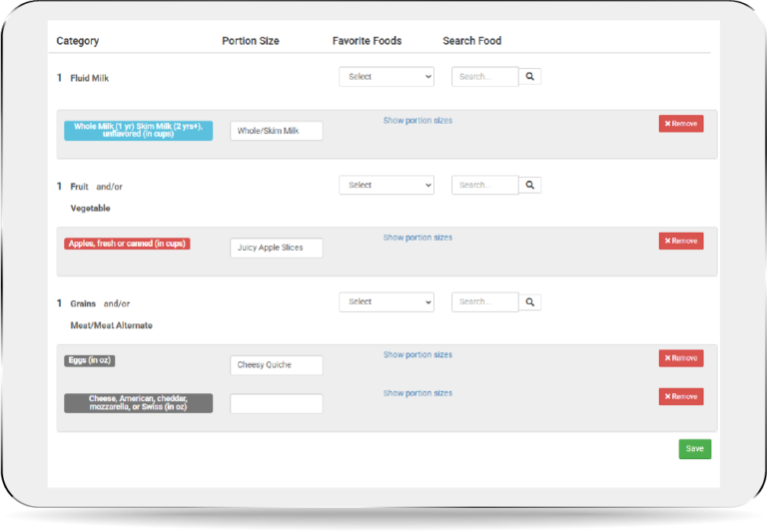767x532 pixels.
Task: Click the Search Food column header
Action: click(472, 41)
